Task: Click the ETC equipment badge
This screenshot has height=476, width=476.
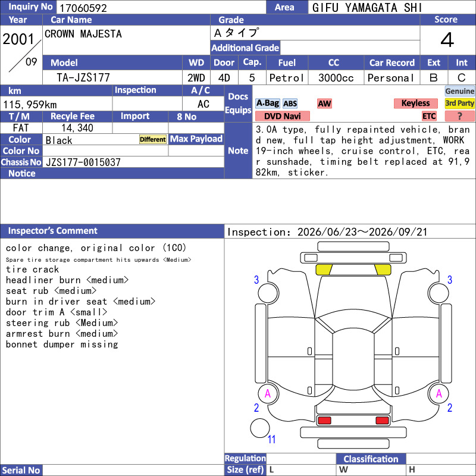Action: 429,116
